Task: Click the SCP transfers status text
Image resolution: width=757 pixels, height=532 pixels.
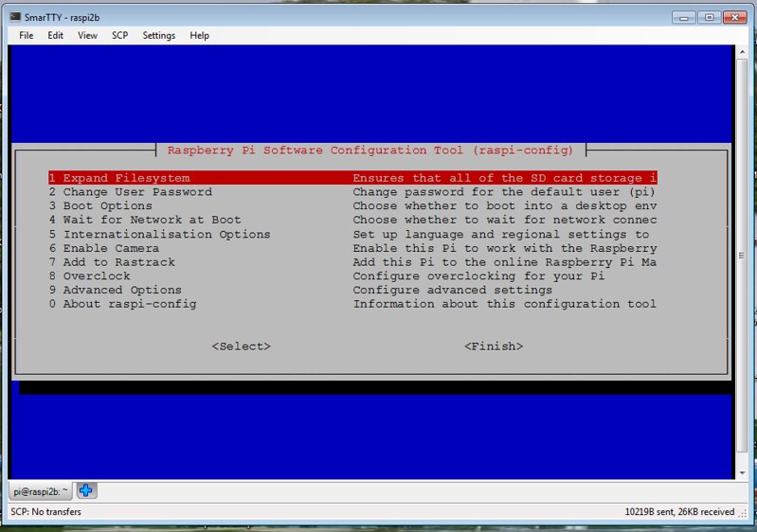Action: point(45,512)
